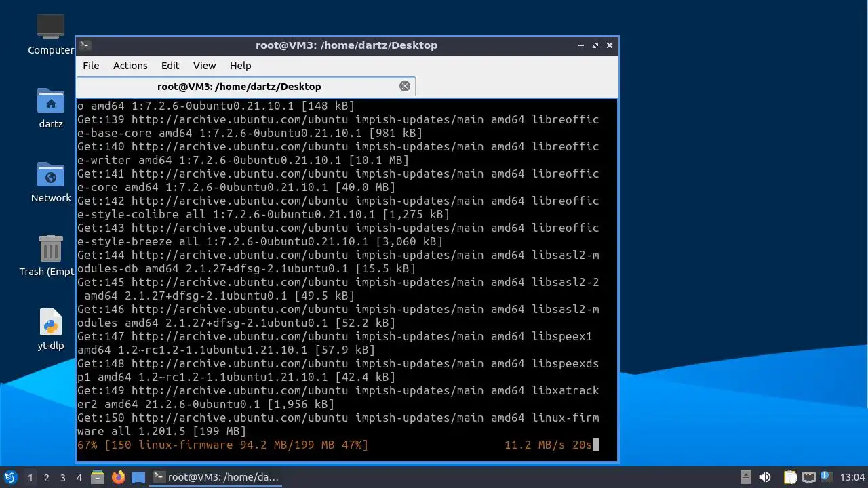
Task: Click the 13:04 panel clock
Action: (852, 477)
